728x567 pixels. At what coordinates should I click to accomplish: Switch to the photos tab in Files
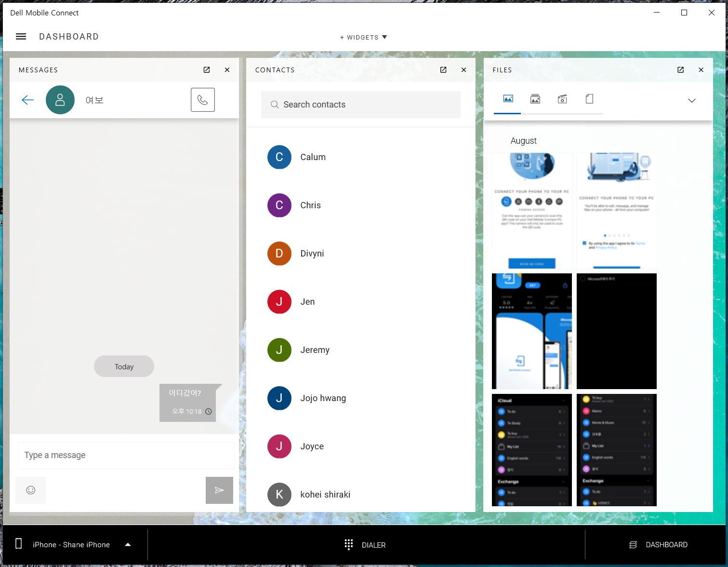pyautogui.click(x=508, y=99)
